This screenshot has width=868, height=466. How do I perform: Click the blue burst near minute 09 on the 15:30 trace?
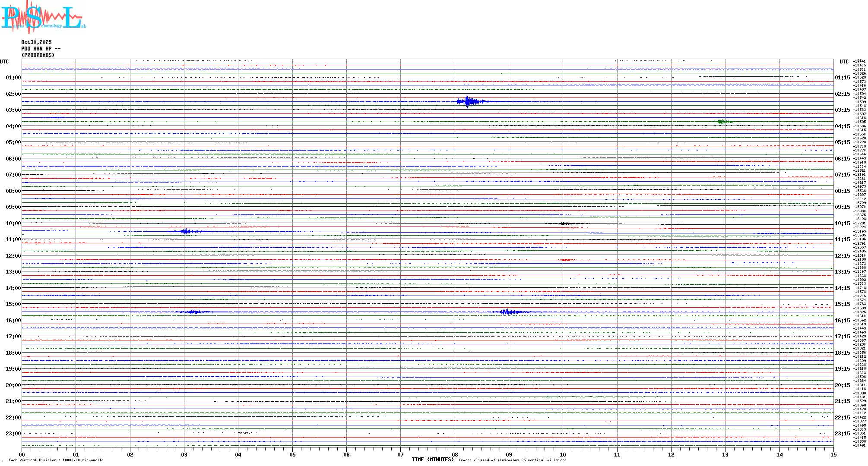[506, 312]
